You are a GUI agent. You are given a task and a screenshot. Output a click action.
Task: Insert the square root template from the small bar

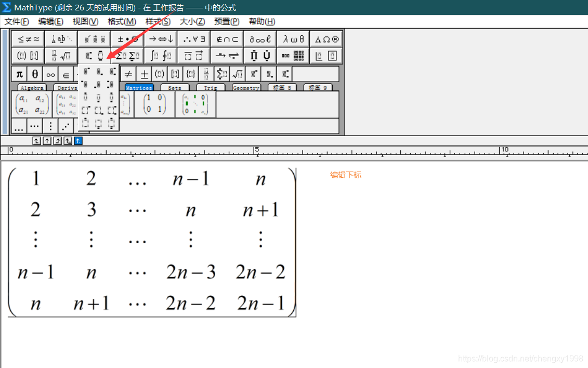click(x=238, y=74)
